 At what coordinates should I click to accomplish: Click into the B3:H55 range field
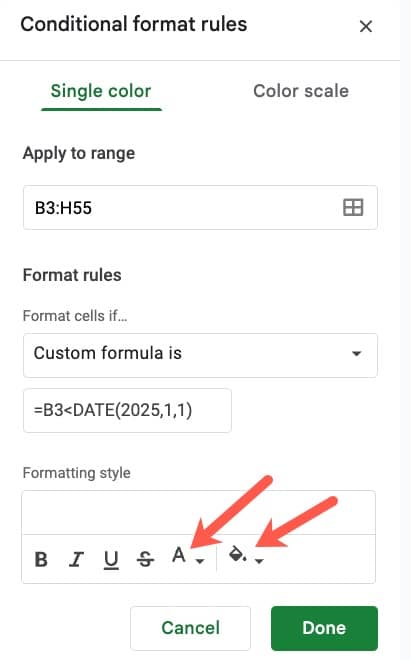pyautogui.click(x=200, y=208)
